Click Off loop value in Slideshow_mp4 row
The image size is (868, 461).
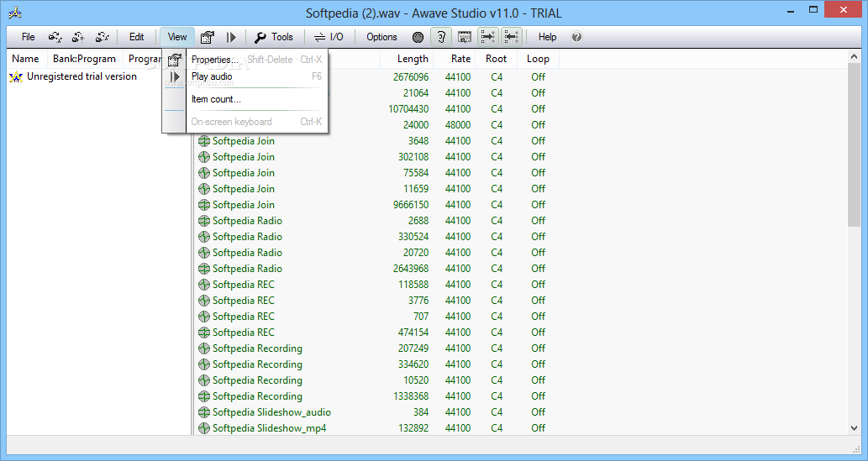tap(538, 428)
